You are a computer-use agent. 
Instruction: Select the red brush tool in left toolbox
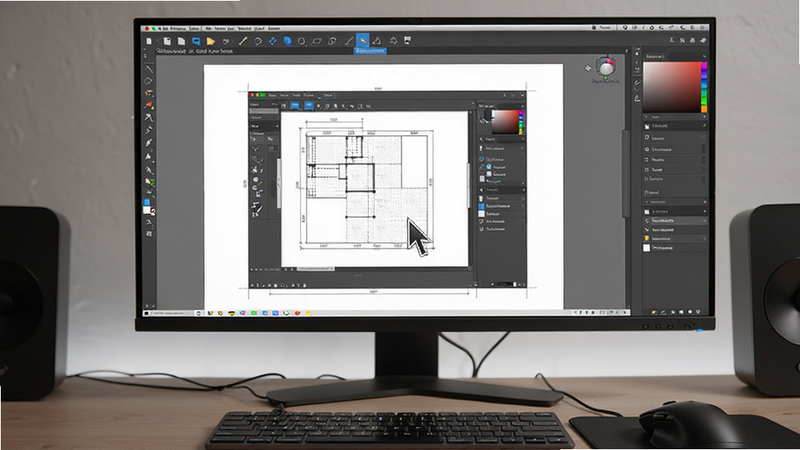coord(148,105)
